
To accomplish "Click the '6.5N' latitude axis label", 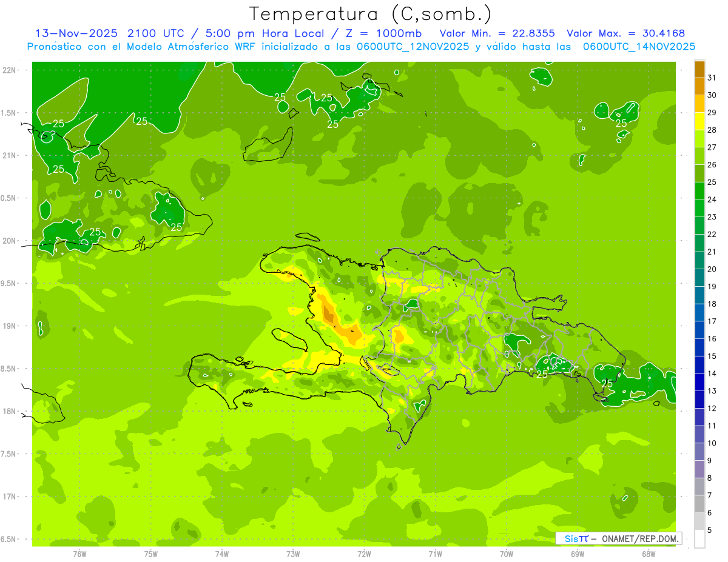I will pos(8,540).
